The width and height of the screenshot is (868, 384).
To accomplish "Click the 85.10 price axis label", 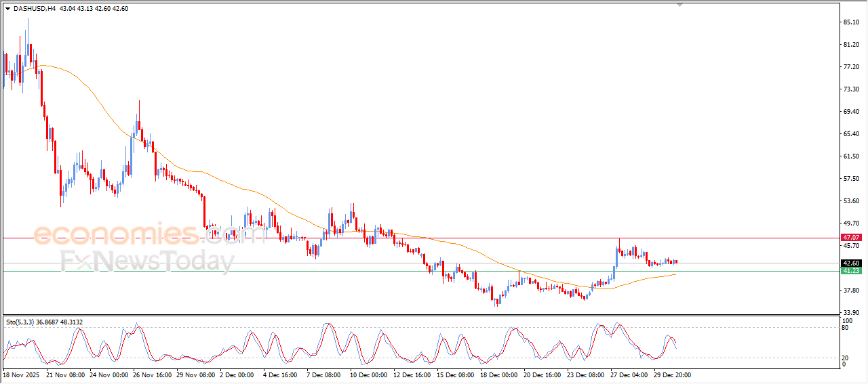I will tap(851, 22).
